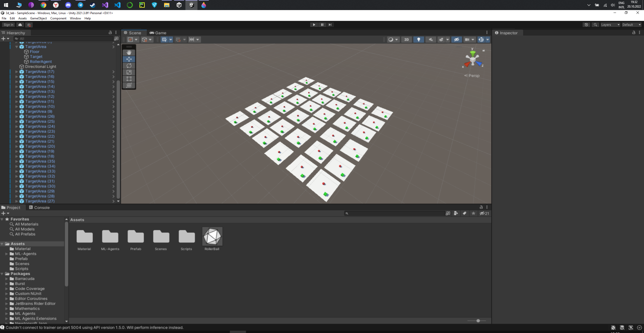Click Persp to switch projection mode
The width and height of the screenshot is (644, 333).
click(474, 75)
